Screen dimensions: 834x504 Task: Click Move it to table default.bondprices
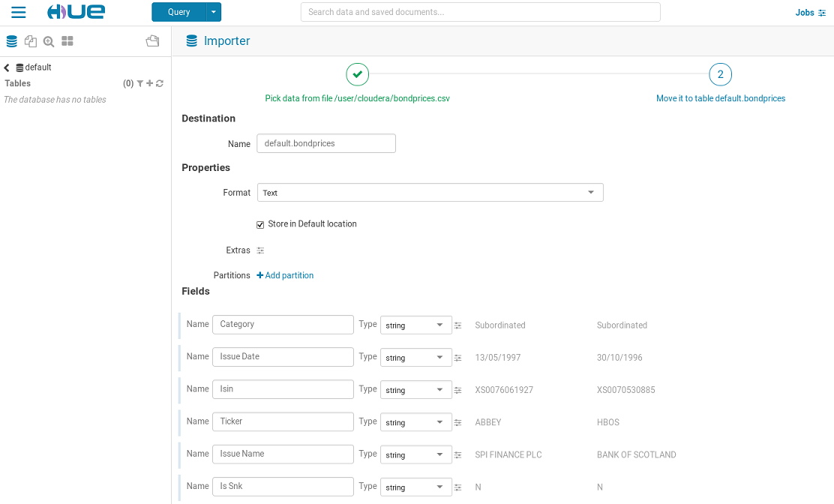[721, 98]
